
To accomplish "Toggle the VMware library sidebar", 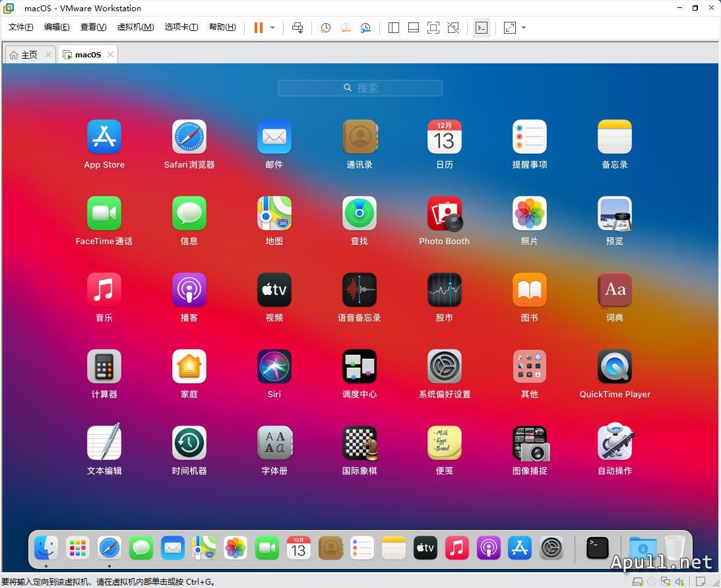I will (394, 28).
